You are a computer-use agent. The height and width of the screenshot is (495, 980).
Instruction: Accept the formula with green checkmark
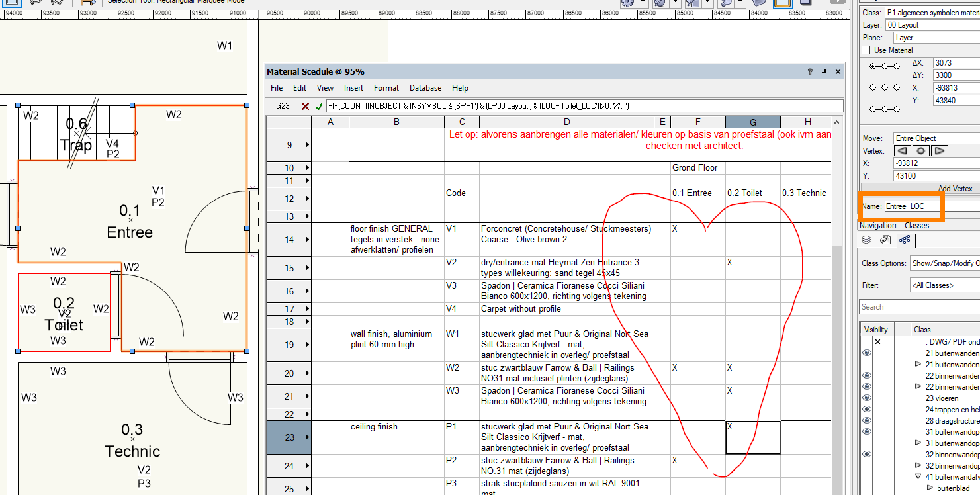(x=319, y=106)
